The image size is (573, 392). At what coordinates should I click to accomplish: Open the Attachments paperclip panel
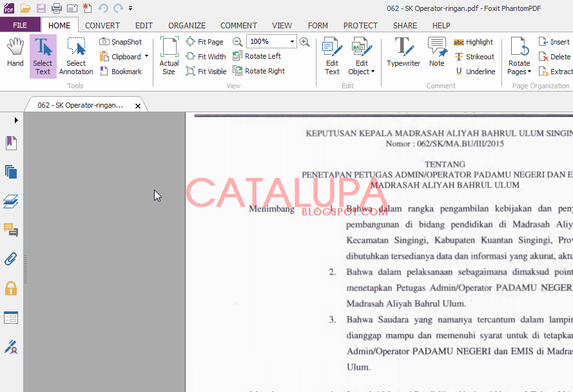[11, 259]
